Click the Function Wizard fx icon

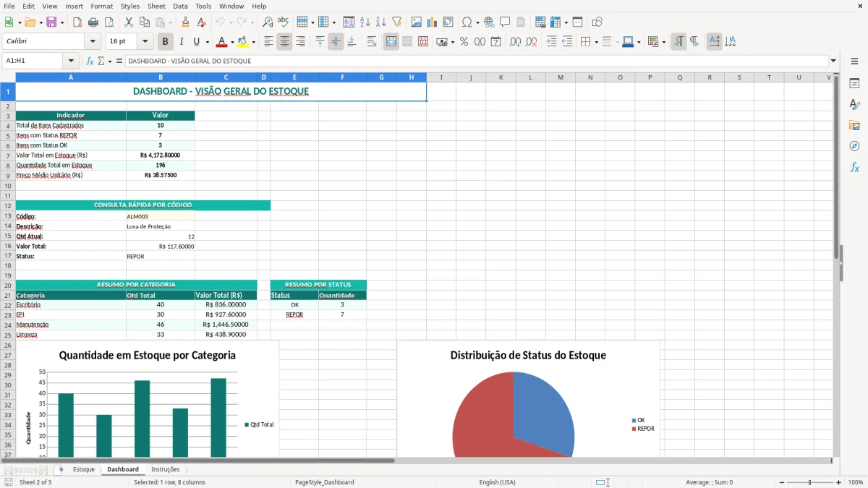pyautogui.click(x=90, y=61)
